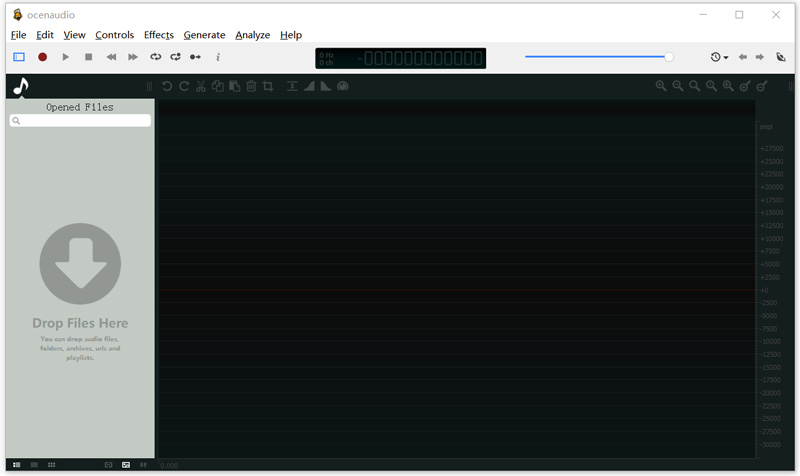This screenshot has height=476, width=800.
Task: Click the Drop Files Here arrow graphic
Action: coord(80,263)
